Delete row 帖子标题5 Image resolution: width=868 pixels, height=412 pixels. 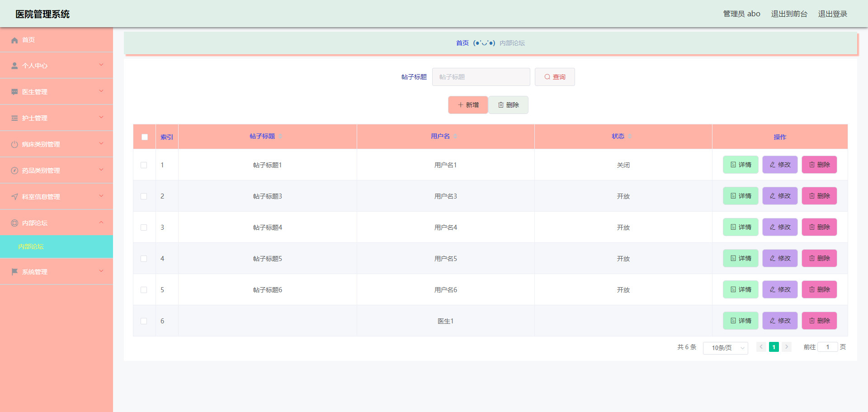point(819,258)
